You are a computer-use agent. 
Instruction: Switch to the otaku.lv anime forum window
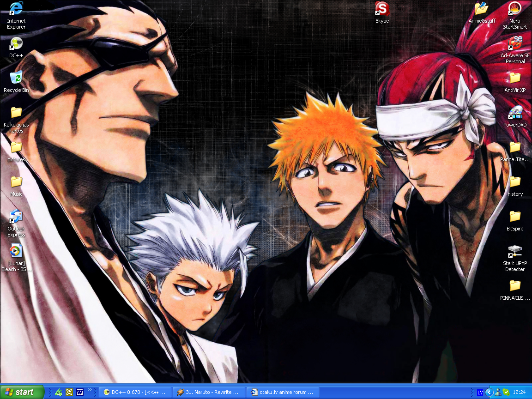(283, 392)
